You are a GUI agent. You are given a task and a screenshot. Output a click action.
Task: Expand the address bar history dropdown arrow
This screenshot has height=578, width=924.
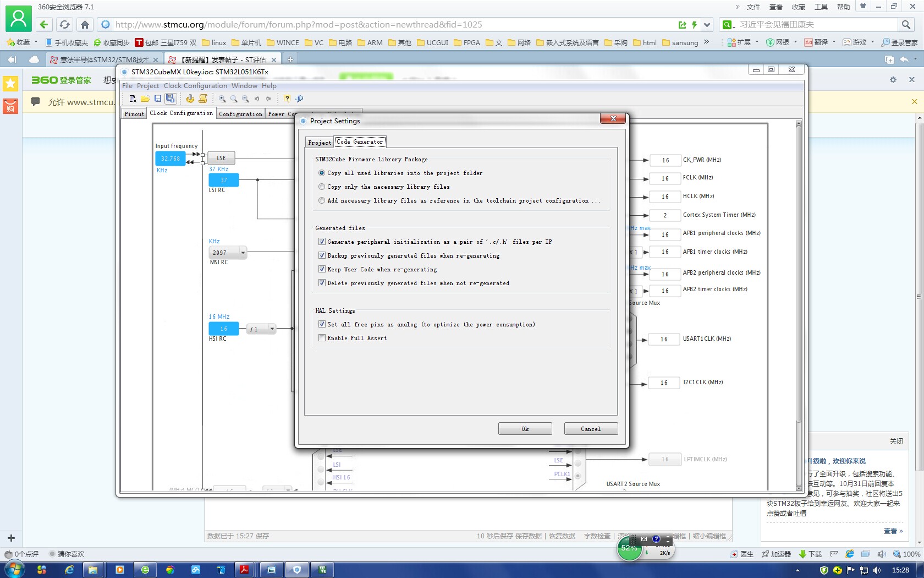pos(707,25)
